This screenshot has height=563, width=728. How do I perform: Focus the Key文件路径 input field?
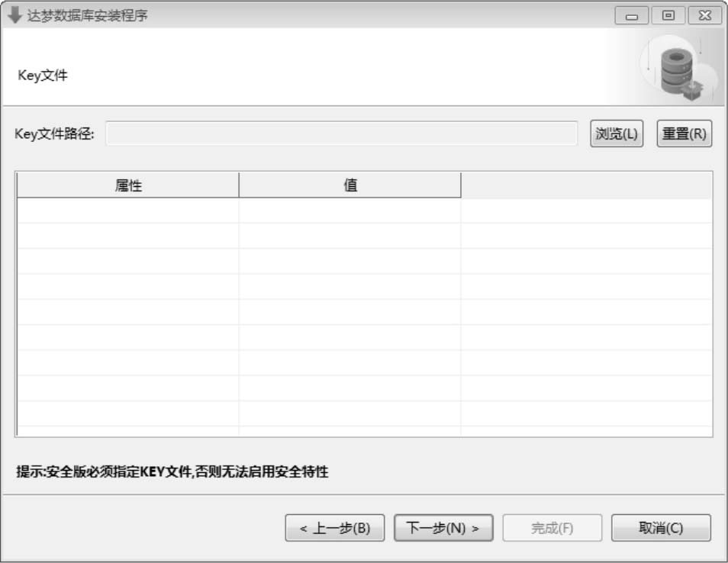point(342,134)
